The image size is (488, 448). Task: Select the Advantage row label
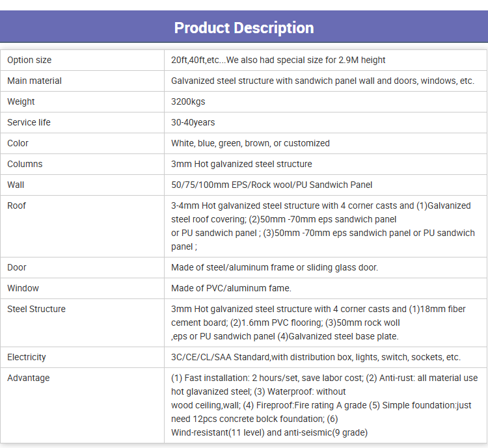29,378
